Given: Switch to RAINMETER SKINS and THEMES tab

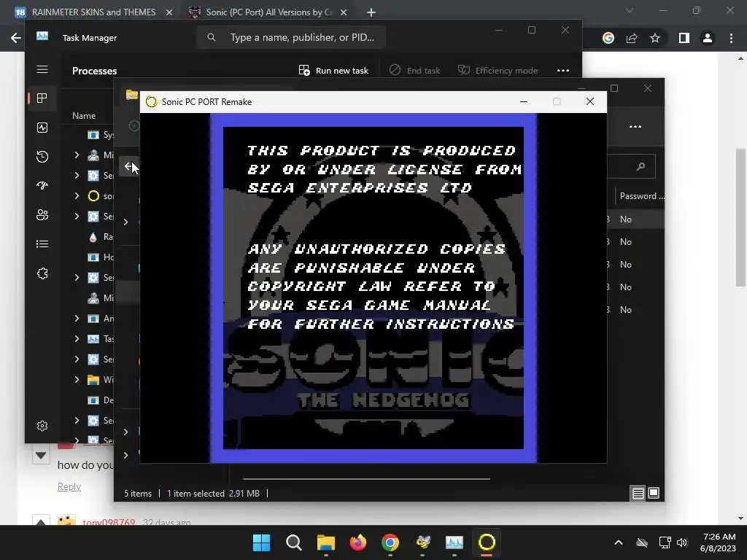Looking at the screenshot, I should pos(93,12).
